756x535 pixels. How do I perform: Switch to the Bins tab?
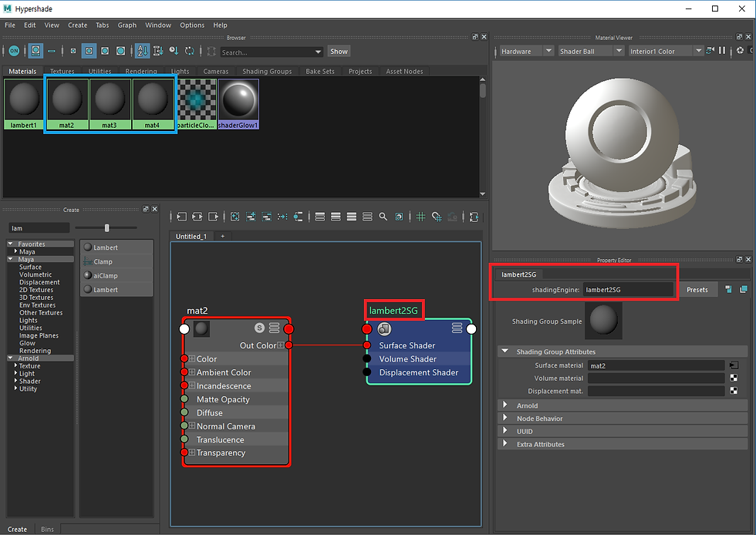(47, 529)
